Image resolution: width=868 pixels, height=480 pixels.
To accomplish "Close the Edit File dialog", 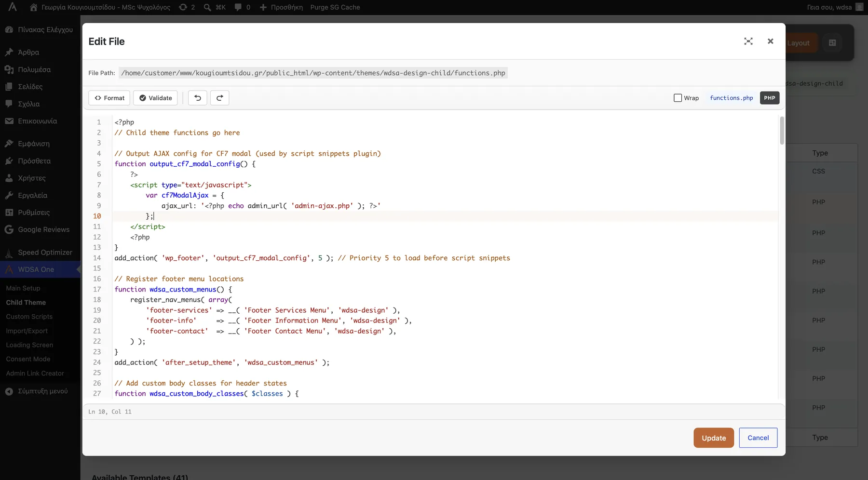I will click(770, 41).
